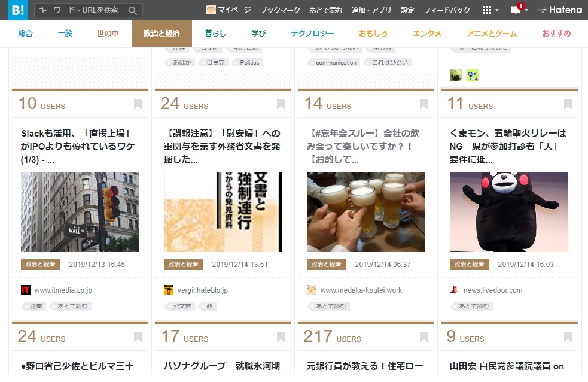Bookmark the くまモン article flag
The width and height of the screenshot is (588, 382).
click(x=568, y=104)
